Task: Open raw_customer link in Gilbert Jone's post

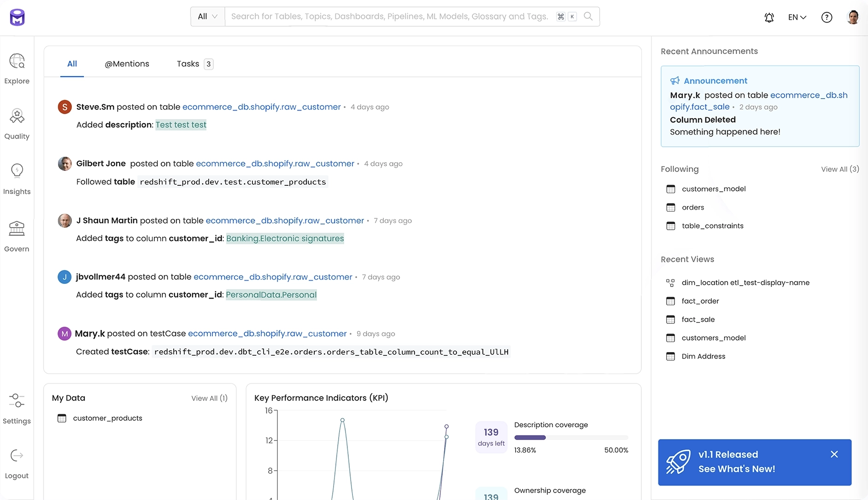Action: (275, 164)
